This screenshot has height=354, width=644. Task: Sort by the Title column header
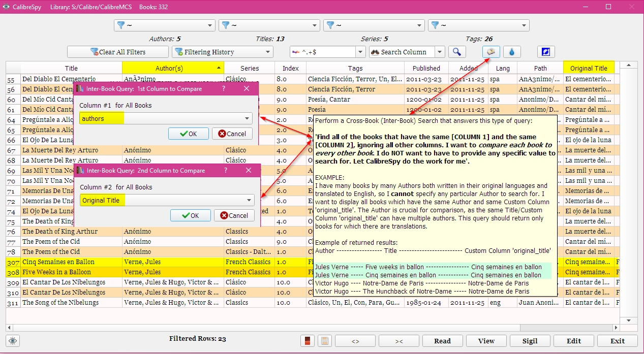click(71, 68)
